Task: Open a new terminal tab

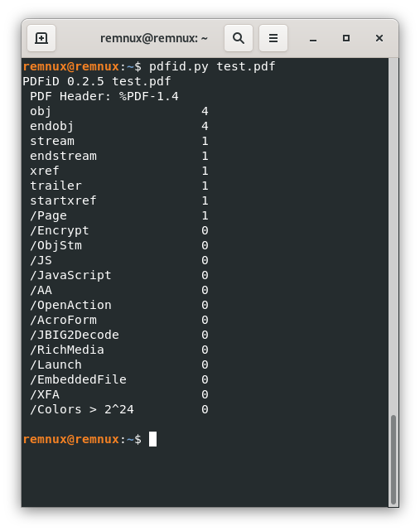Action: [x=41, y=38]
